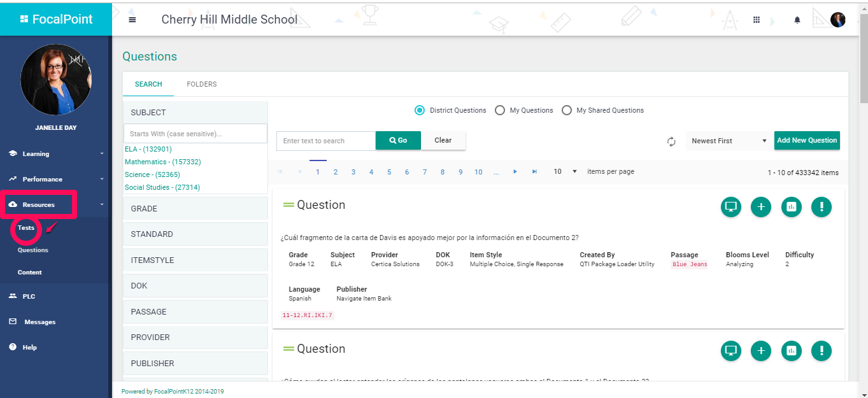The image size is (868, 398).
Task: Open the apps grid icon
Action: [757, 20]
